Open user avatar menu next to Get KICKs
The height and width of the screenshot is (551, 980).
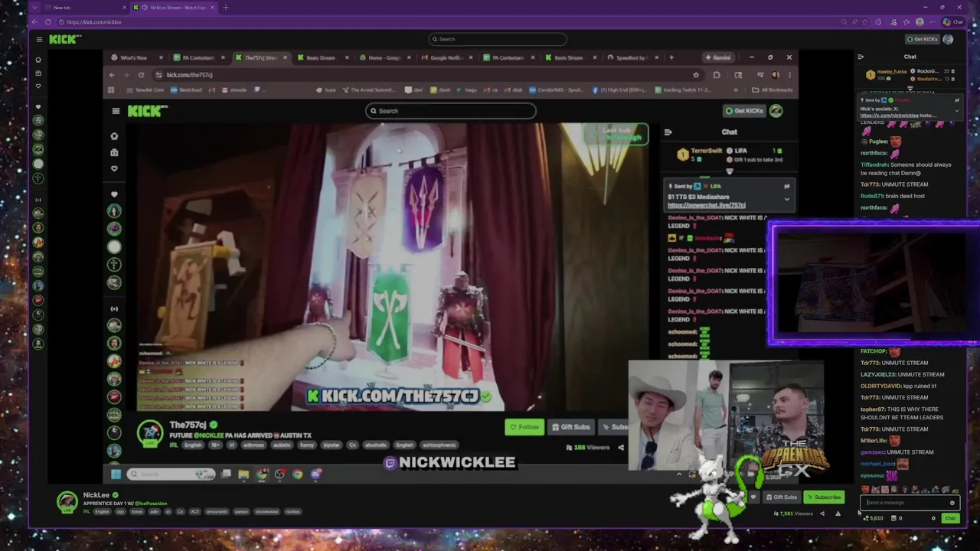tap(948, 39)
